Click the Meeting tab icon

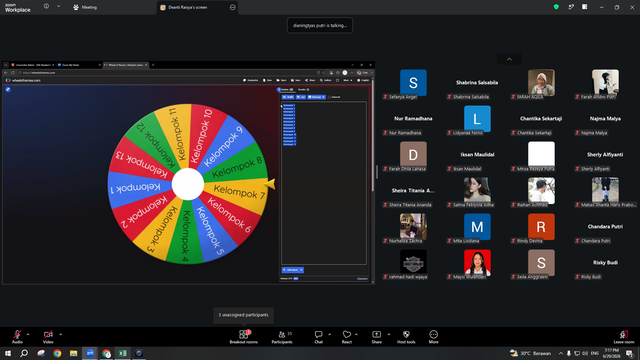[x=76, y=7]
